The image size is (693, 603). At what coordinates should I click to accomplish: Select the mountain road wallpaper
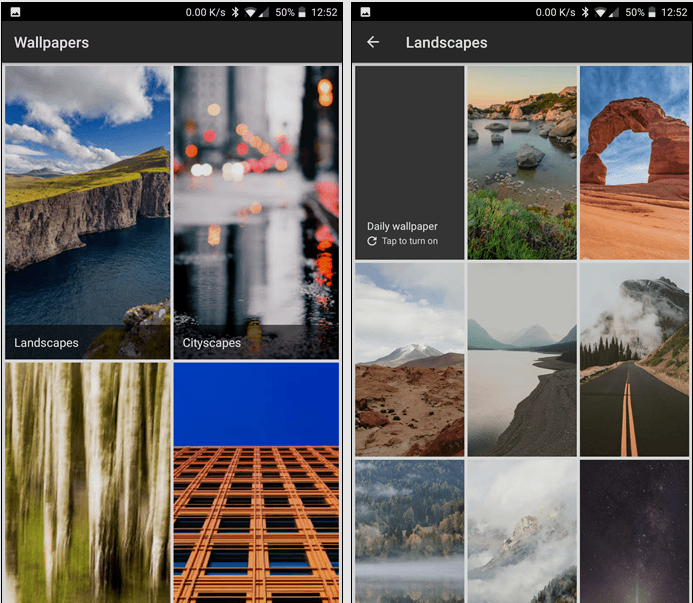tap(635, 359)
